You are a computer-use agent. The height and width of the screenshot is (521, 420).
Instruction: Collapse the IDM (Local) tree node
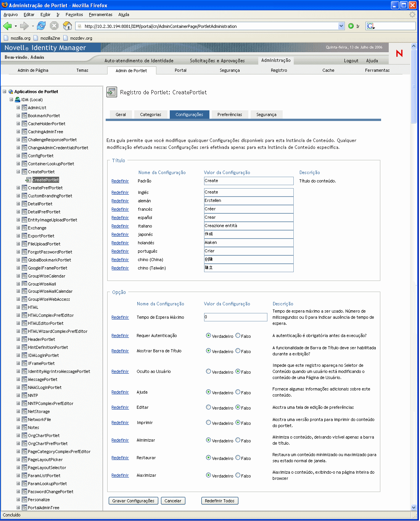11,100
